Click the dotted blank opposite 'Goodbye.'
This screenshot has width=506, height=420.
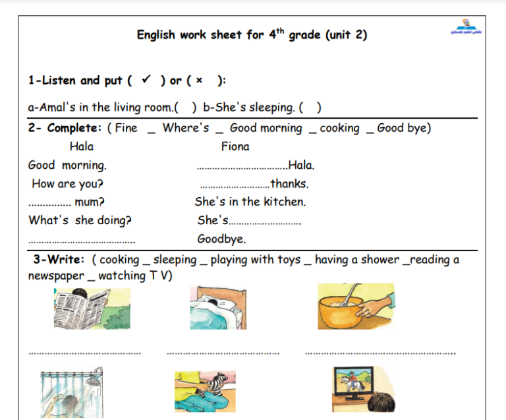point(82,241)
